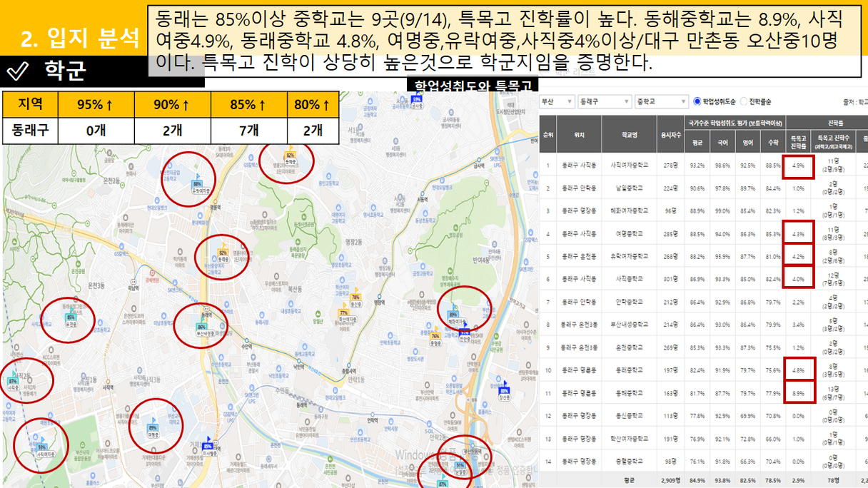Image resolution: width=868 pixels, height=488 pixels.
Task: Click the 국어 column header
Action: tap(722, 141)
